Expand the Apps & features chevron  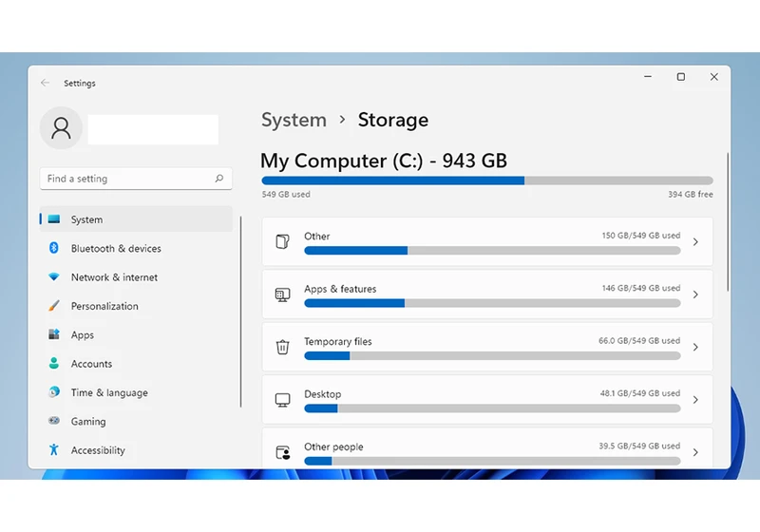[695, 294]
